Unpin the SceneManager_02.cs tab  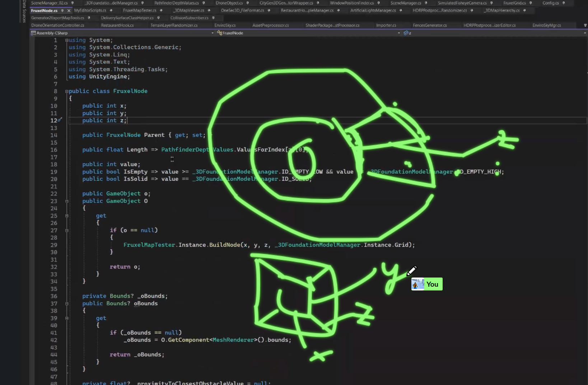[73, 3]
